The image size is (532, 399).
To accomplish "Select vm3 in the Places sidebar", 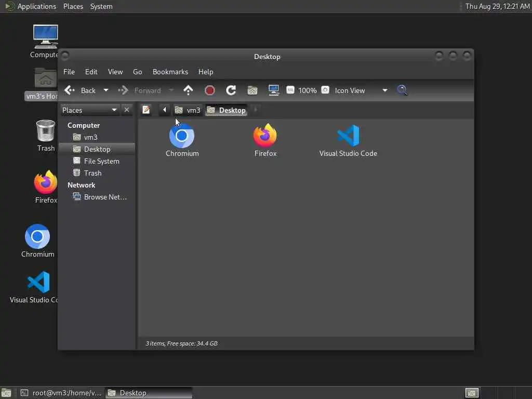I will tap(97, 137).
